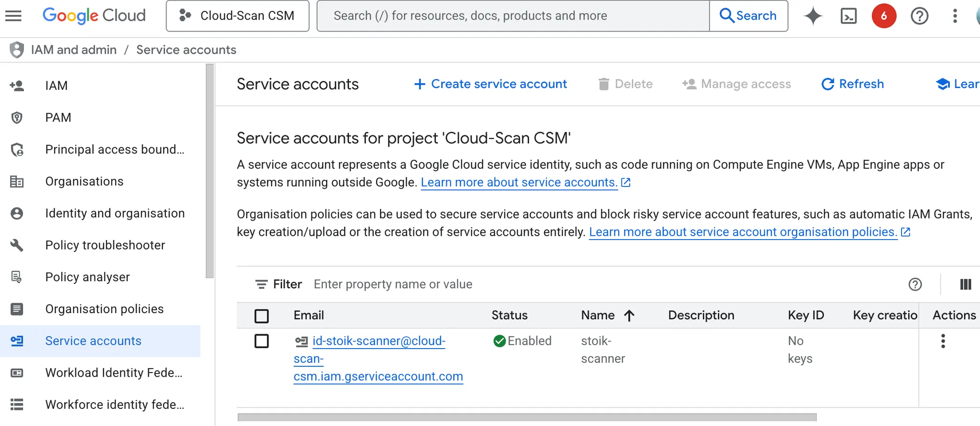Open the Gemini AI sparkle assistant
The image size is (980, 426).
pos(813,16)
